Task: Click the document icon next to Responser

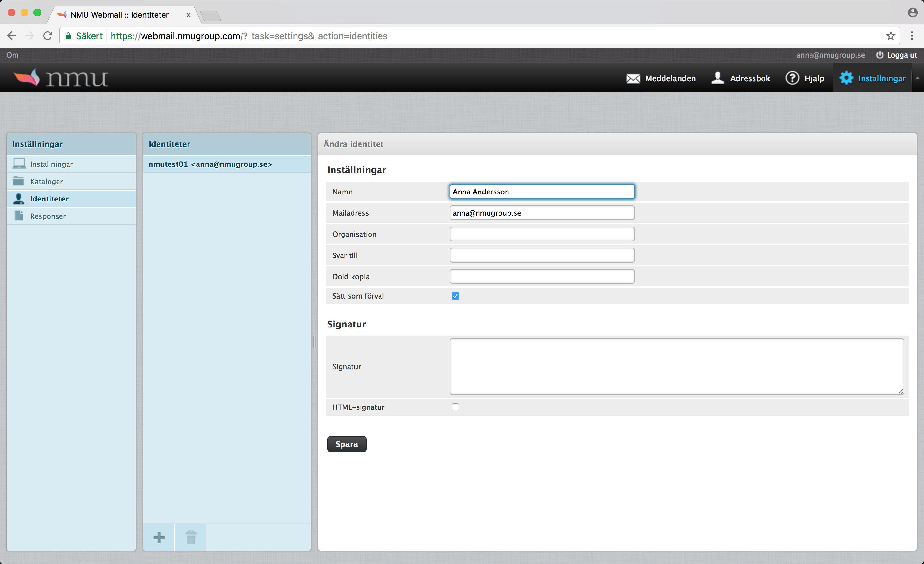Action: [19, 216]
